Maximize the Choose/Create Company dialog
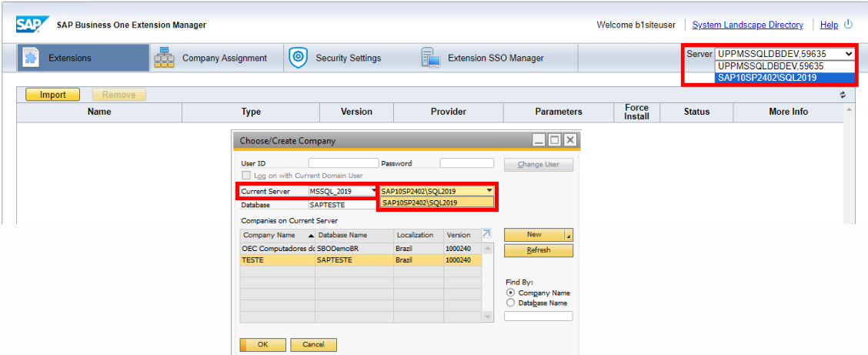This screenshot has height=355, width=868. 555,140
